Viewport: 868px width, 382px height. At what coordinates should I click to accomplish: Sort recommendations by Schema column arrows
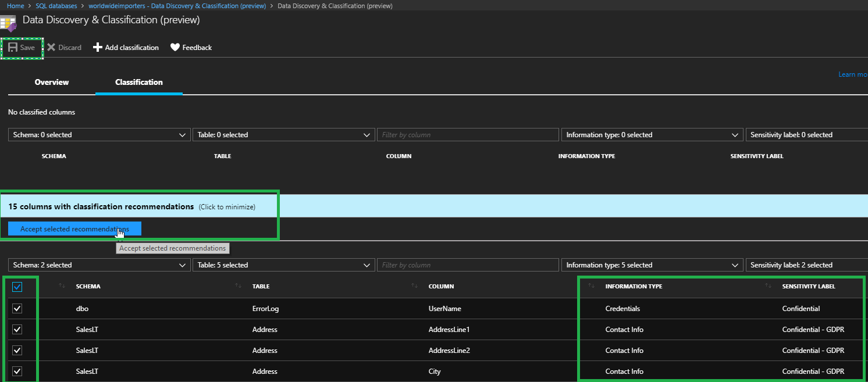coord(61,285)
